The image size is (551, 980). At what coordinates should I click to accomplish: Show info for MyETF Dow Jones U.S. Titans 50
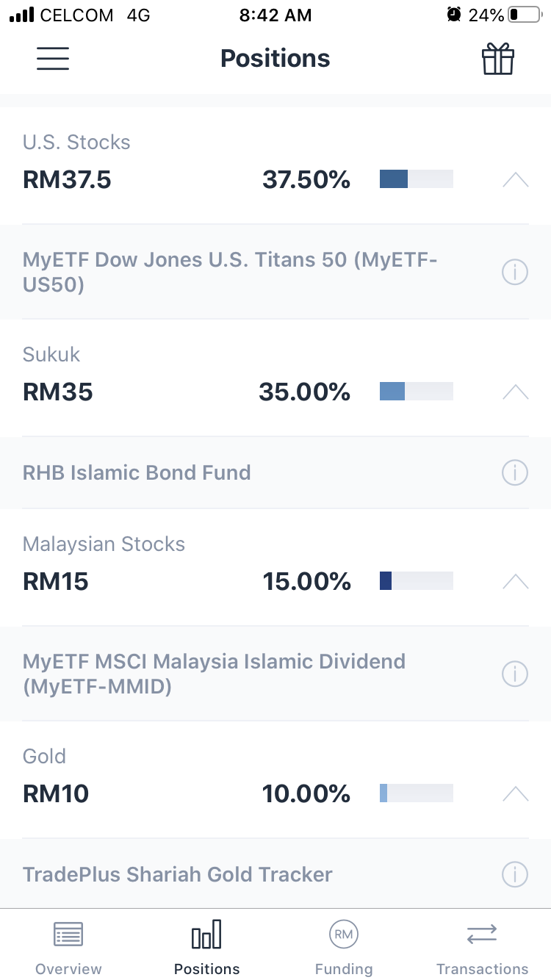[515, 273]
